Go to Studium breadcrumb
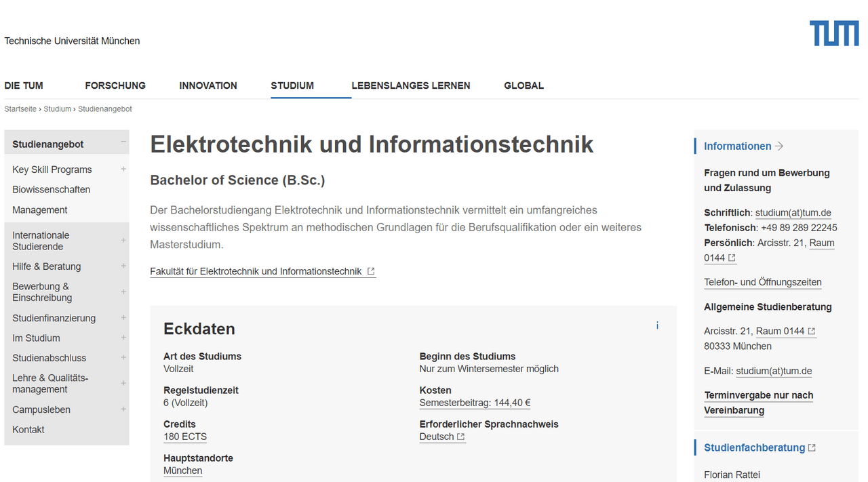Viewport: 868px width, 482px height. (x=58, y=109)
